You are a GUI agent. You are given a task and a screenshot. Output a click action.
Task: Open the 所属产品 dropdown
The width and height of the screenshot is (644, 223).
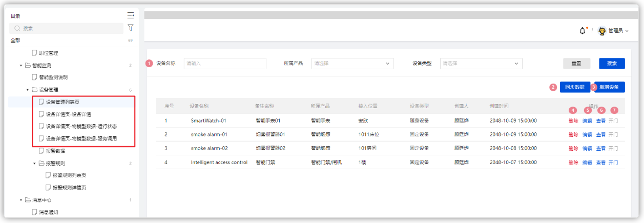click(352, 64)
